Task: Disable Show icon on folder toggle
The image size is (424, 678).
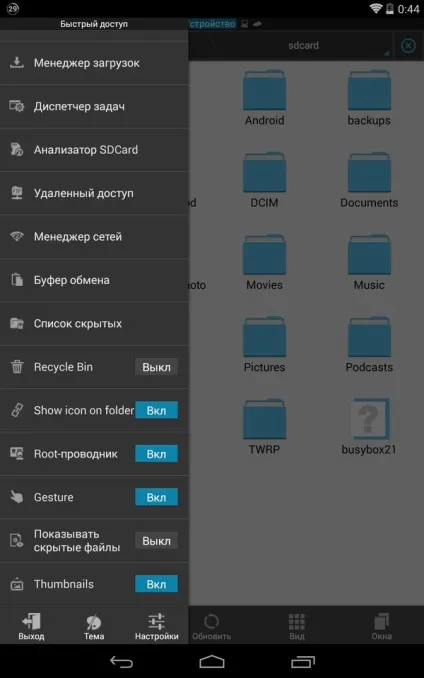Action: tap(156, 410)
